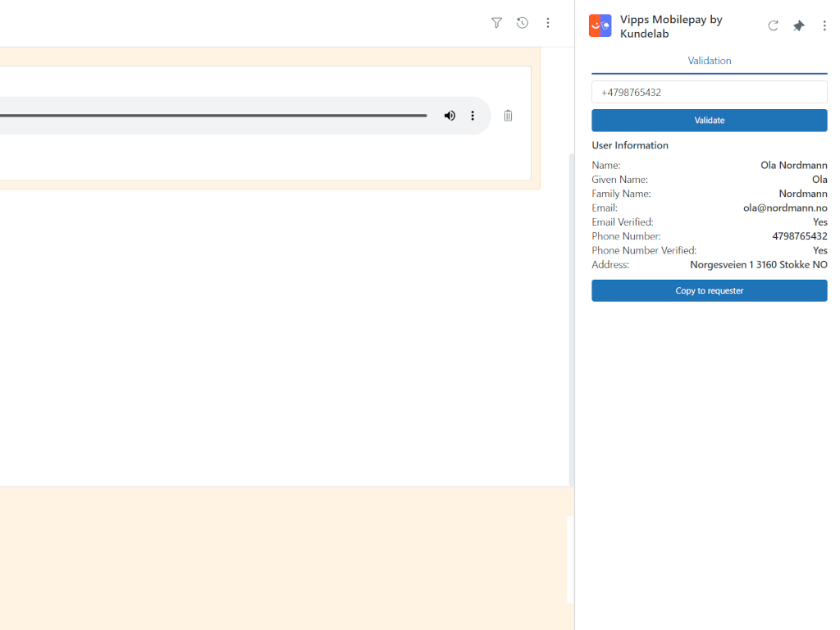Select the Family Name value Nordmann

(x=803, y=194)
